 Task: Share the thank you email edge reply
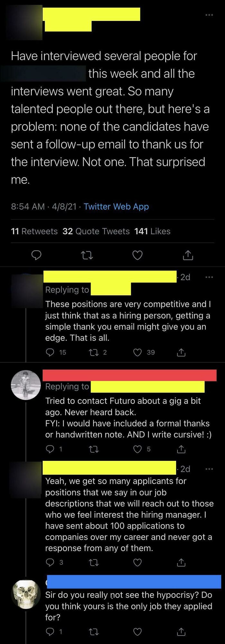[181, 353]
